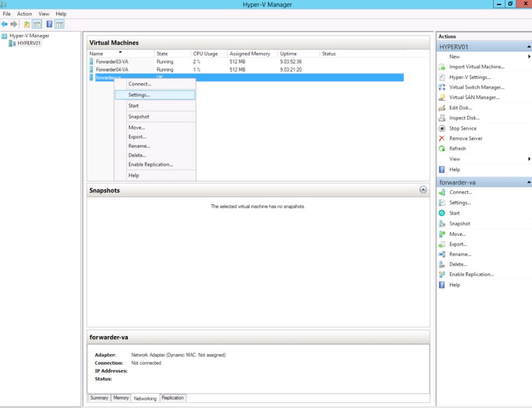
Task: Click the red Remove Server icon
Action: tap(442, 138)
